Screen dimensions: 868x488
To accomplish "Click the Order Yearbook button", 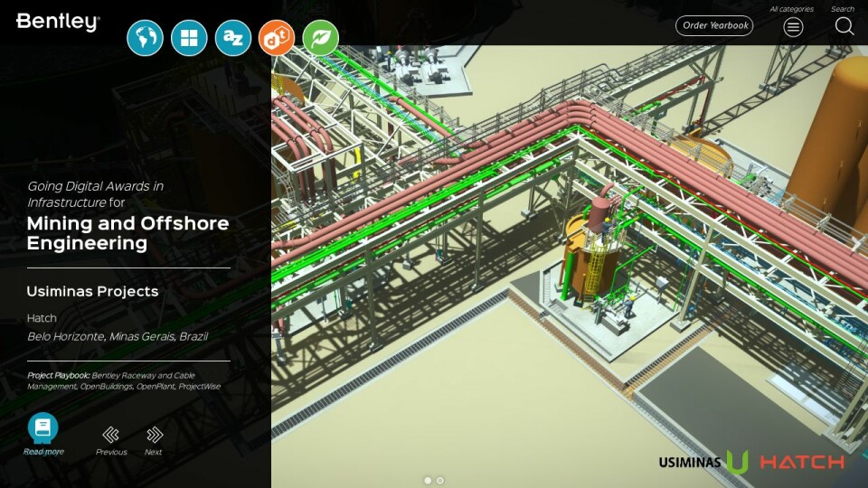I will coord(714,25).
